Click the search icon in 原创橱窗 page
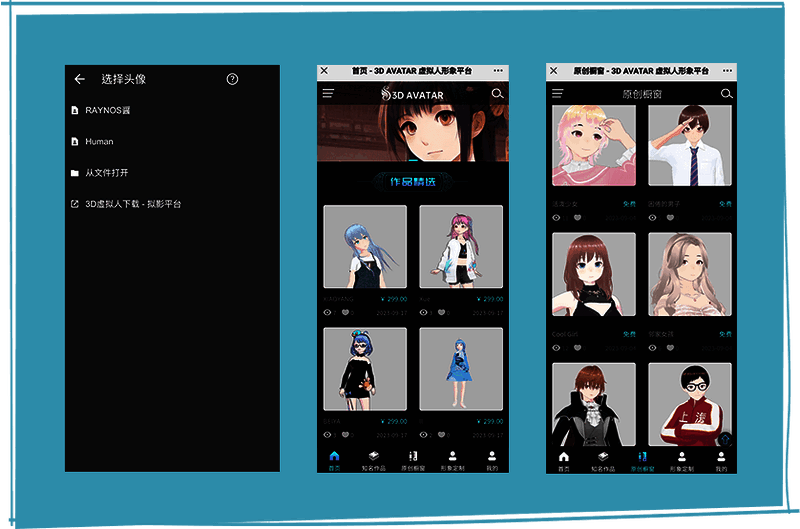The image size is (800, 529). (x=726, y=94)
